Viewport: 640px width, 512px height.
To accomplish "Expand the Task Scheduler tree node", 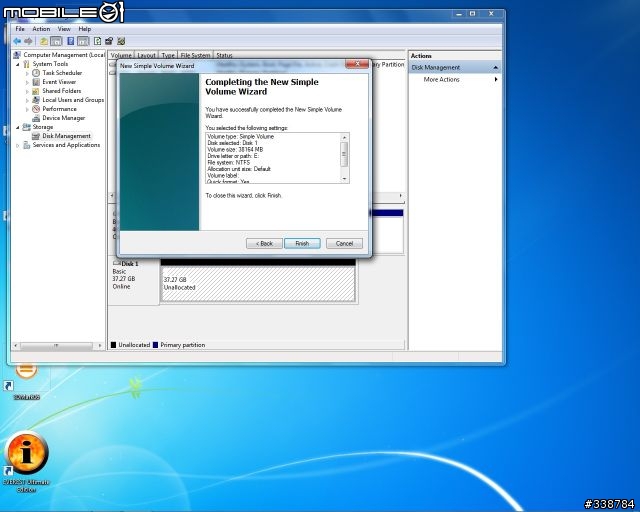I will (x=27, y=73).
